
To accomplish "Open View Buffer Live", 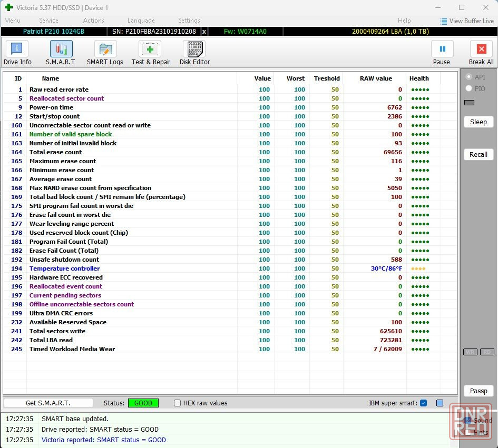I will [x=467, y=21].
